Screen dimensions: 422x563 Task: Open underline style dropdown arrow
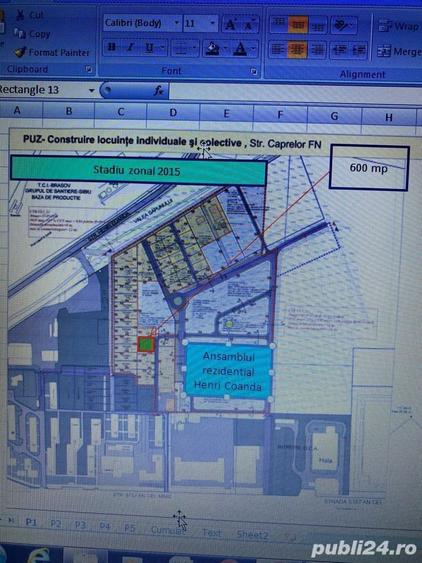[x=162, y=48]
